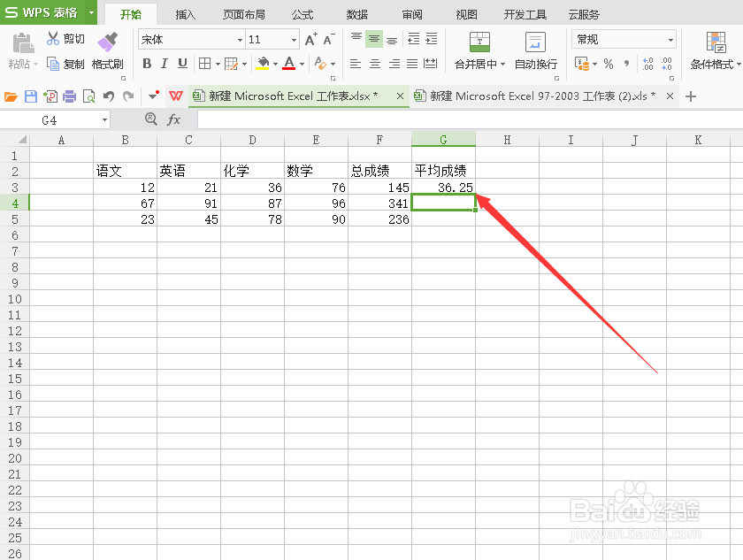Viewport: 743px width, 560px height.
Task: Open the Page Layout ribbon tab
Action: tap(244, 15)
